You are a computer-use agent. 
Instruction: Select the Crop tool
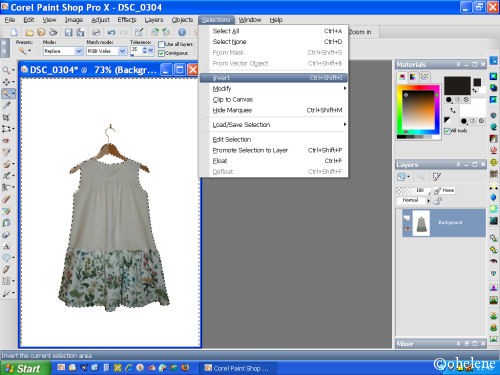coord(6,117)
